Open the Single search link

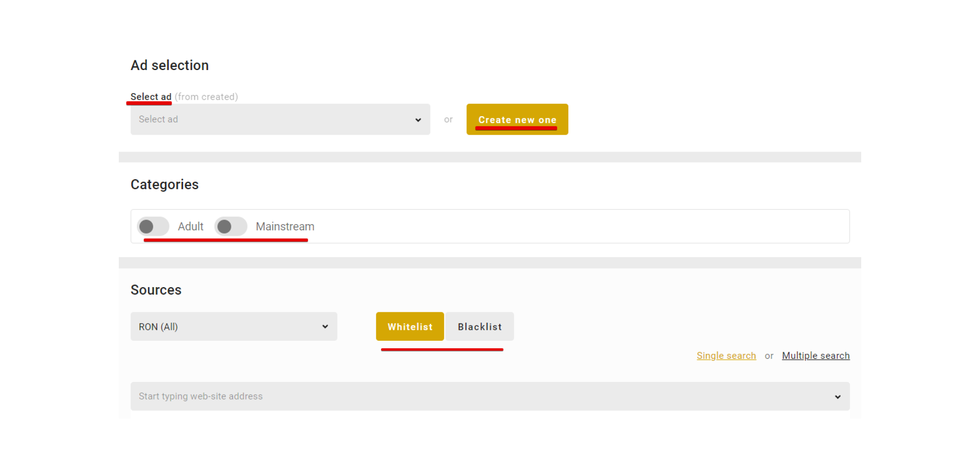[726, 356]
